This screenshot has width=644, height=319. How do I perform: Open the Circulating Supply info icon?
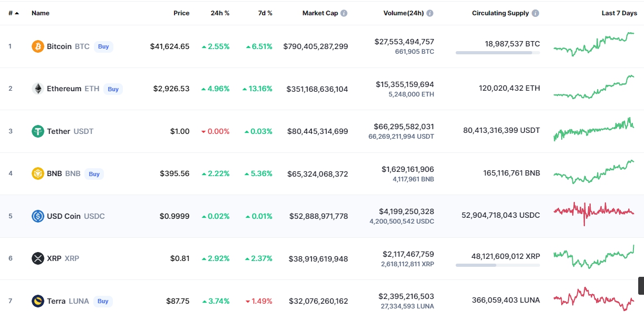click(535, 13)
